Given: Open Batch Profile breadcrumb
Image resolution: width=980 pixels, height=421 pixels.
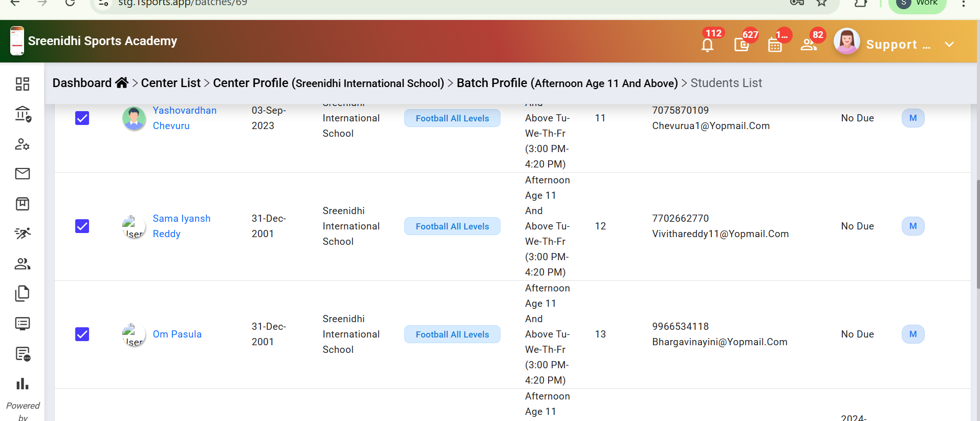Looking at the screenshot, I should coord(567,83).
